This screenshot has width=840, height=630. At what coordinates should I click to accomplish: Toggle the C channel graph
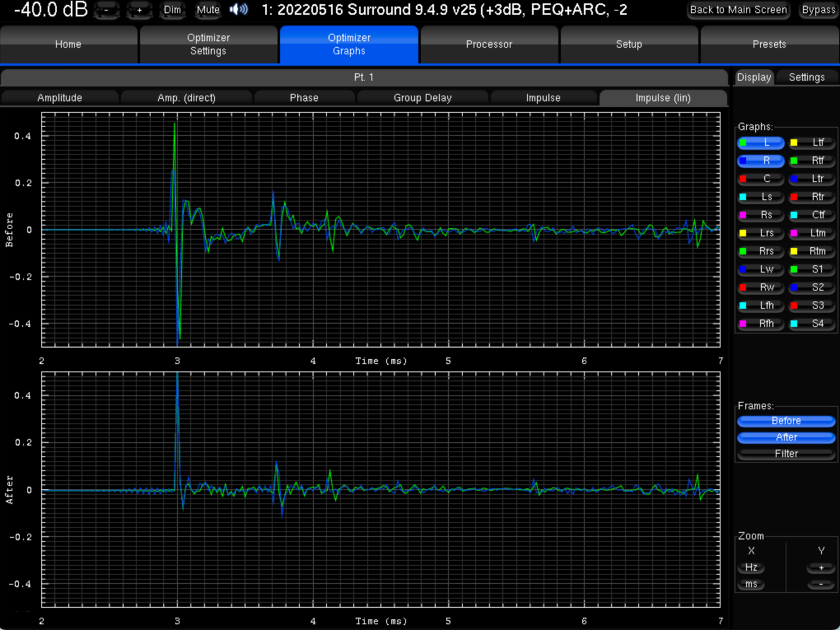tap(761, 179)
